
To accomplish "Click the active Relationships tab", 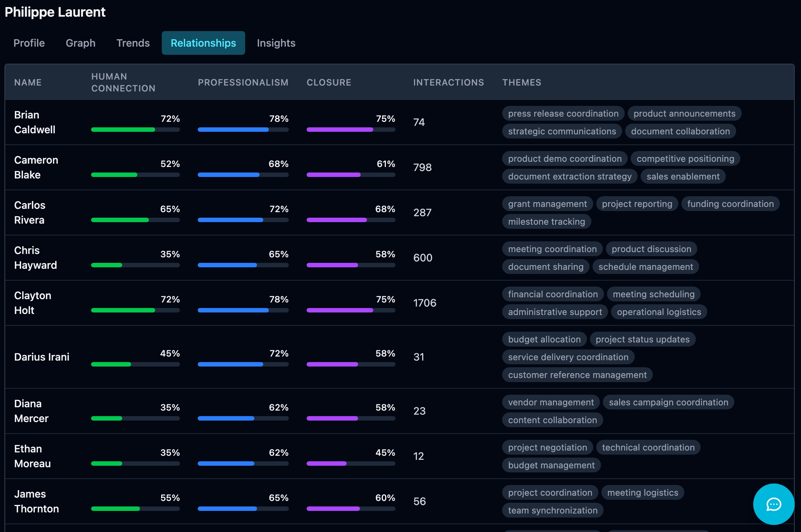I will pos(203,43).
